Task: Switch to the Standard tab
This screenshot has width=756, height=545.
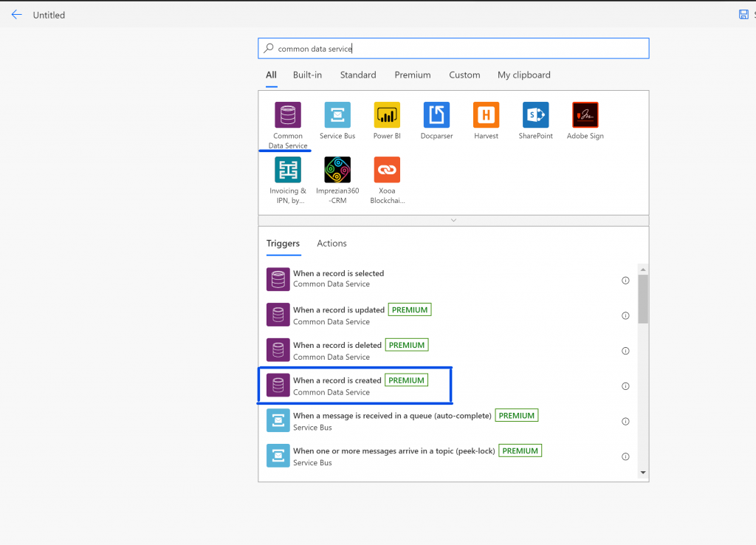Action: (x=358, y=75)
